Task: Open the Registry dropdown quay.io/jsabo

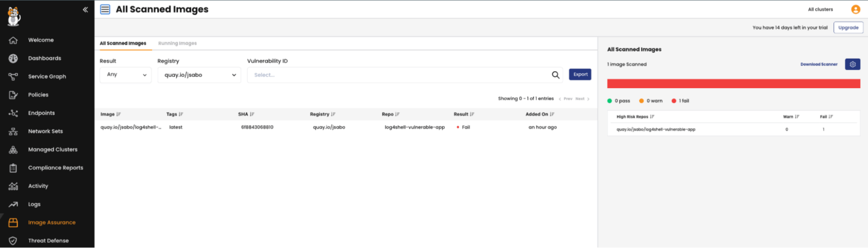Action: (x=199, y=75)
